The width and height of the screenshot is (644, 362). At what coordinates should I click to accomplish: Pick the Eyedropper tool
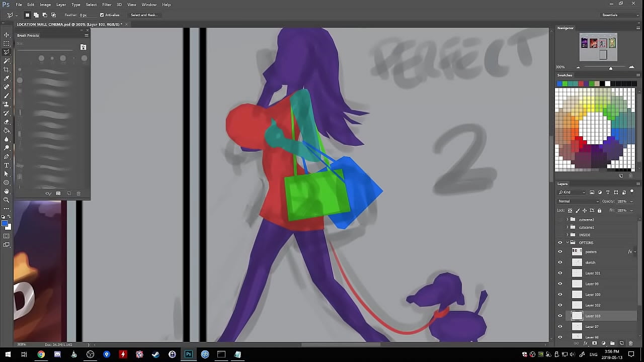click(7, 78)
